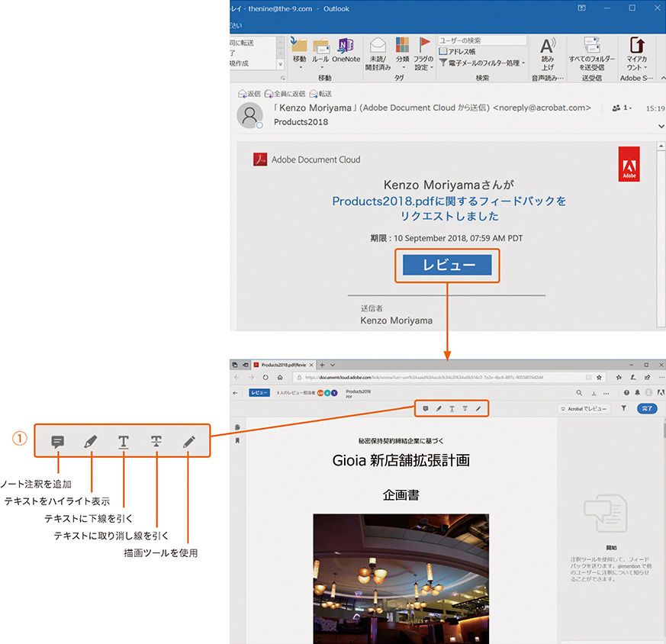Click back arrow beside the レビュー badge
This screenshot has width=666, height=644.
[x=235, y=393]
